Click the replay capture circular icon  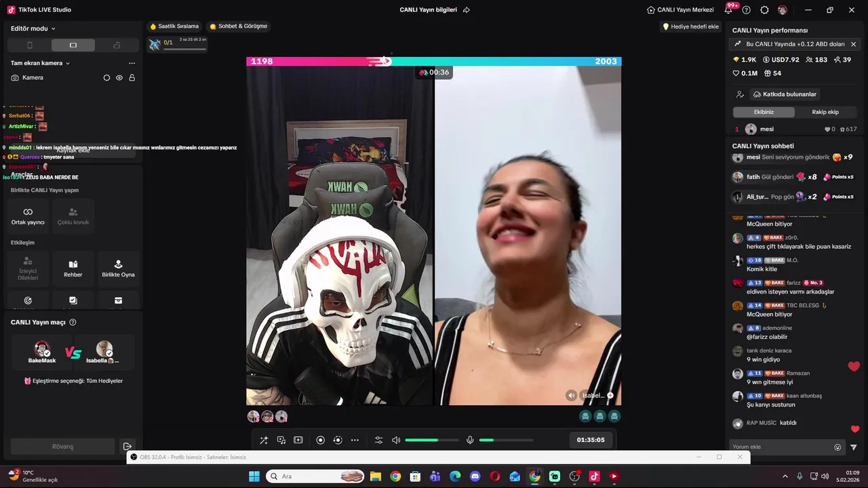(338, 440)
